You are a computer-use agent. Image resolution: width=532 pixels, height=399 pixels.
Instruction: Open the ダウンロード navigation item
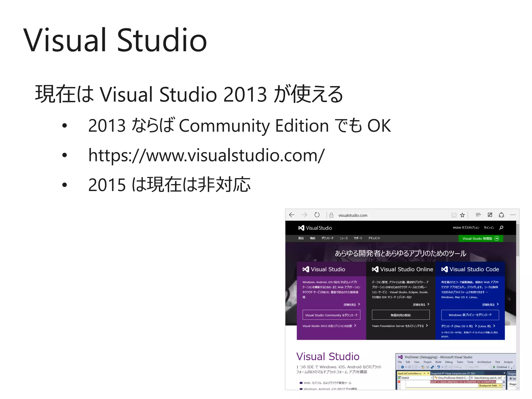[x=327, y=238]
